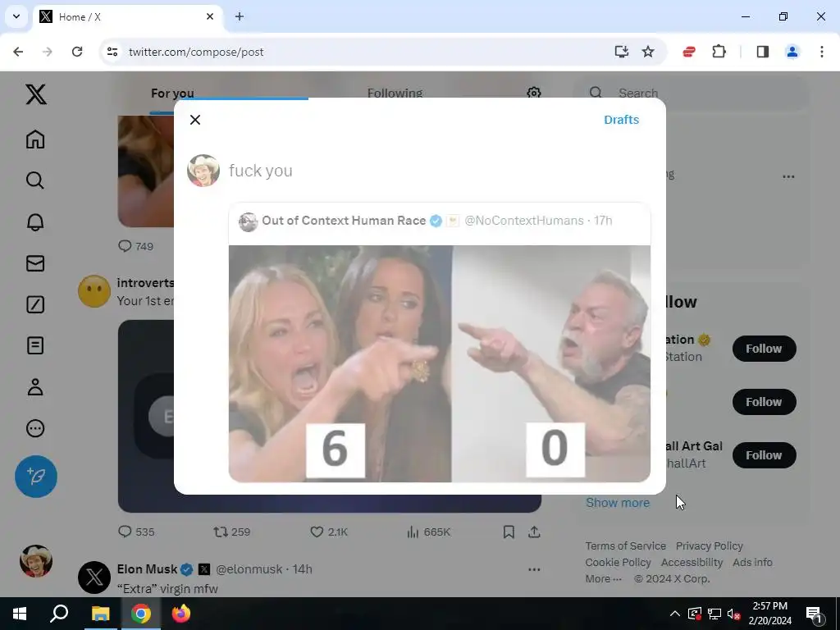Click the quoted meme image thumbnail
The width and height of the screenshot is (840, 630).
click(x=440, y=363)
